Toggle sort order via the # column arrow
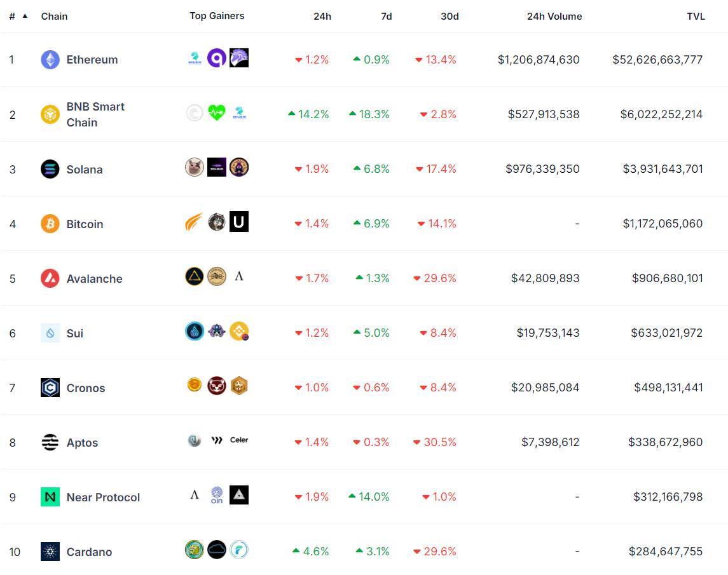This screenshot has height=575, width=728. [25, 16]
